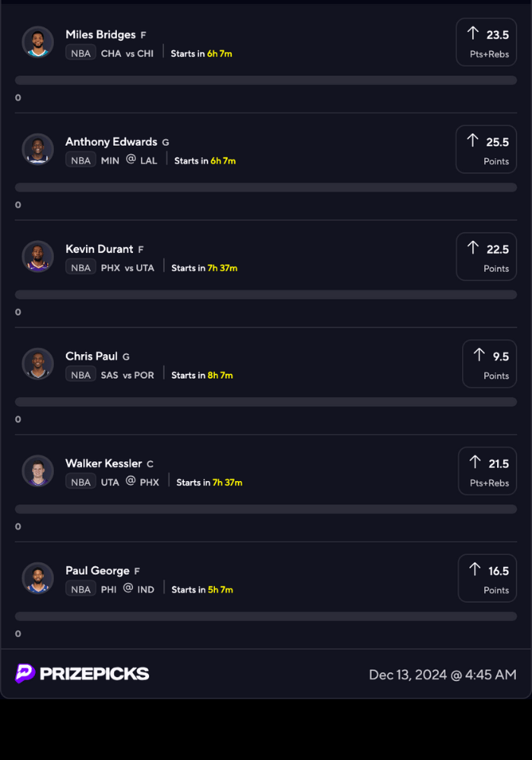Click the Paul George player name
This screenshot has width=532, height=760.
[97, 571]
